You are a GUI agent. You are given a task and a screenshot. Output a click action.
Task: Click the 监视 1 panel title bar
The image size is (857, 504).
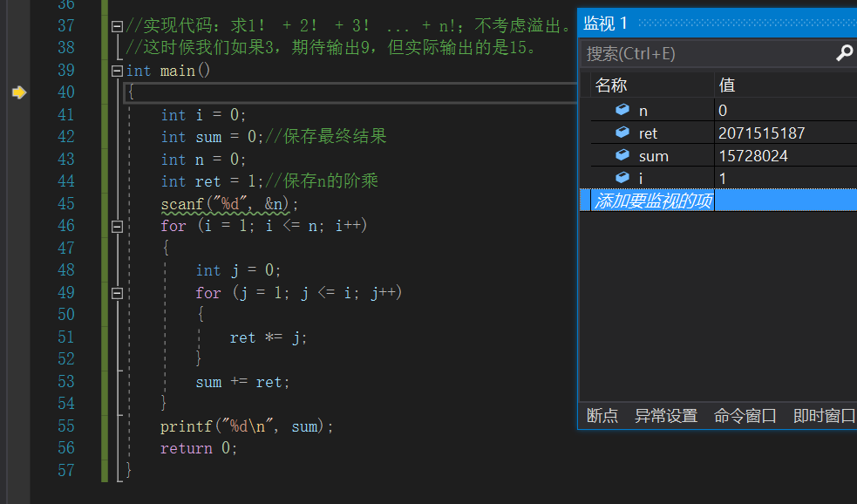[718, 23]
